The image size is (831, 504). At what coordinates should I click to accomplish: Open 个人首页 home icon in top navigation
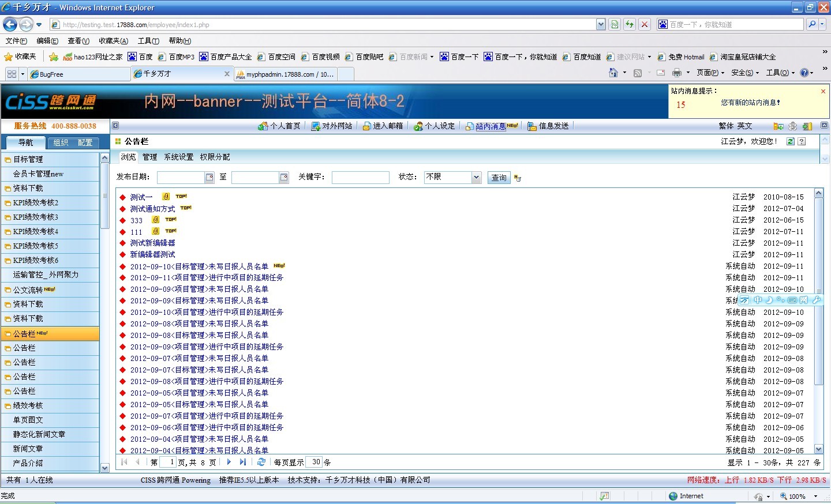263,126
